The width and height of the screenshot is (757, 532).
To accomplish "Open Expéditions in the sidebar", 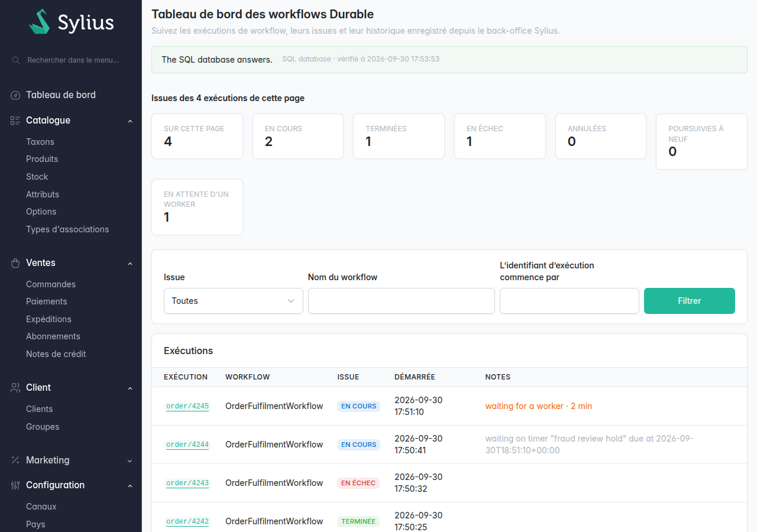I will tap(48, 319).
